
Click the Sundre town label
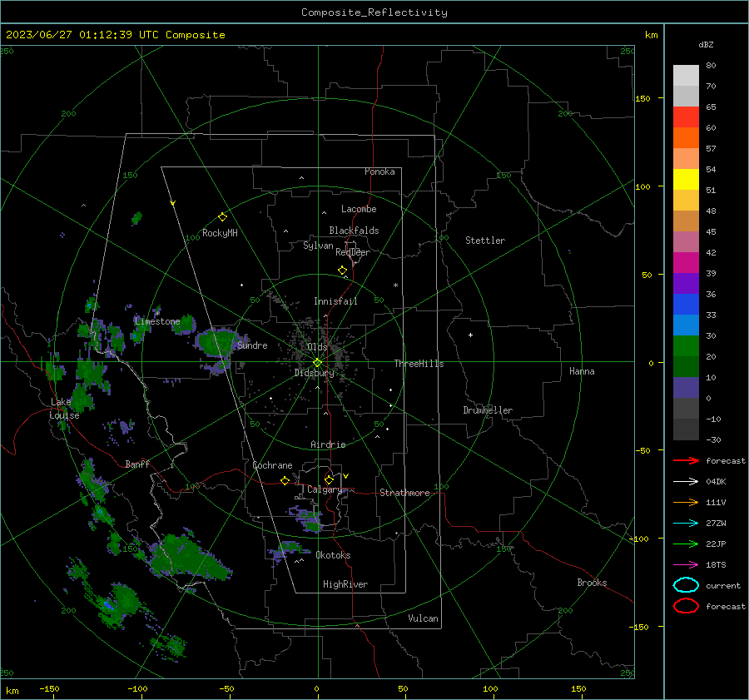tap(252, 345)
